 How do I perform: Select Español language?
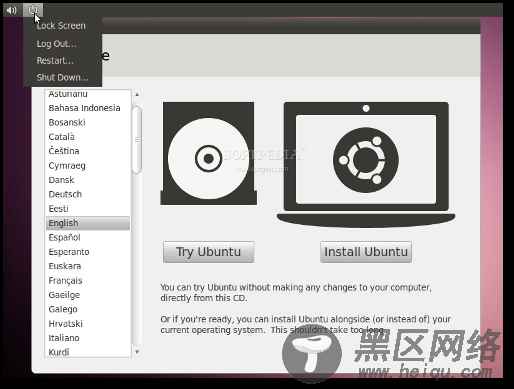pos(88,237)
